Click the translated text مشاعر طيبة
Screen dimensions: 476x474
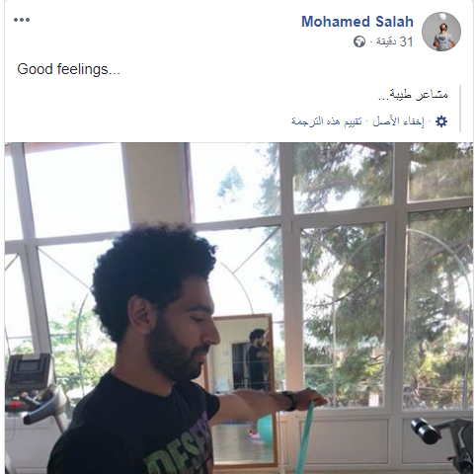(x=413, y=95)
